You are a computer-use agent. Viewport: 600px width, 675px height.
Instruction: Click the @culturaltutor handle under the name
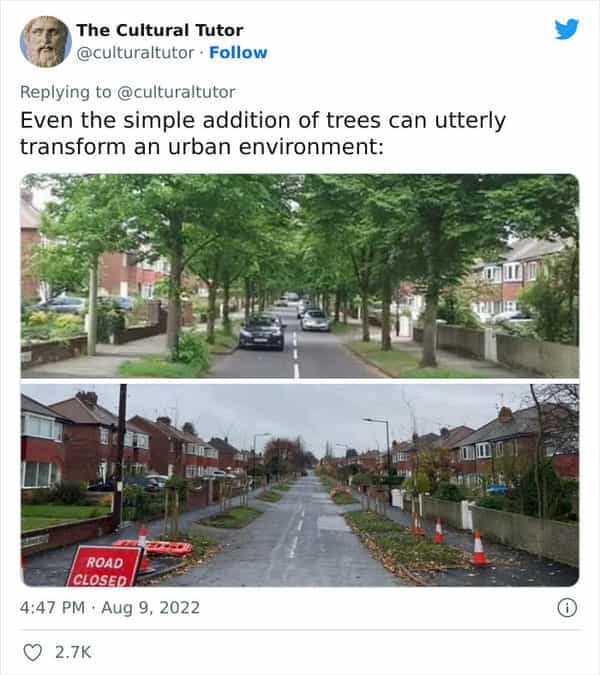135,53
